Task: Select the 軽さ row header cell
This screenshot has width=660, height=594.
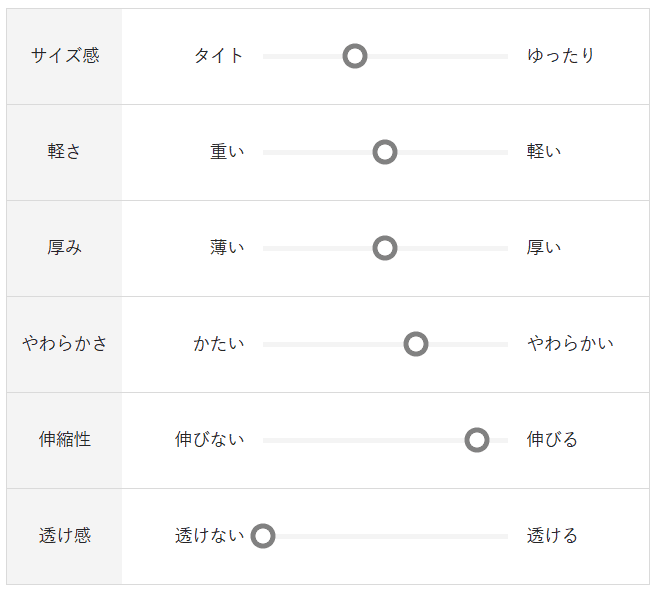Action: (x=65, y=152)
